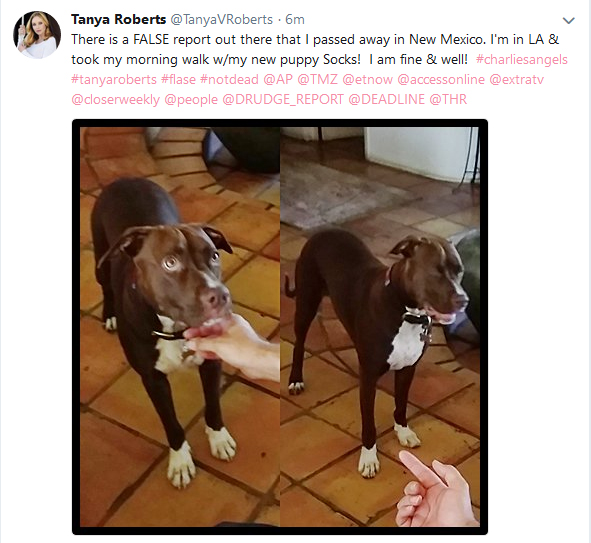The height and width of the screenshot is (543, 591).
Task: Click the @extratv mention
Action: (516, 80)
